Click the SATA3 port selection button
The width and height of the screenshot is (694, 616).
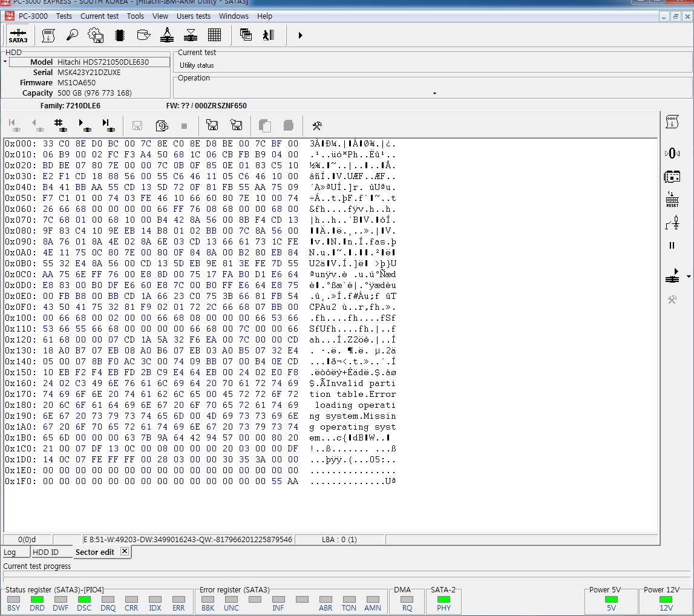pos(18,36)
